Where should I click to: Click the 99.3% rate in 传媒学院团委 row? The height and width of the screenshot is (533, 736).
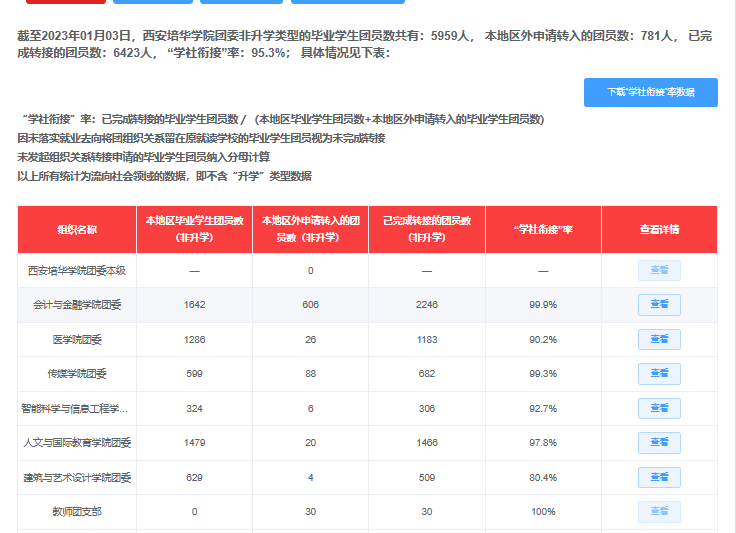click(x=543, y=374)
